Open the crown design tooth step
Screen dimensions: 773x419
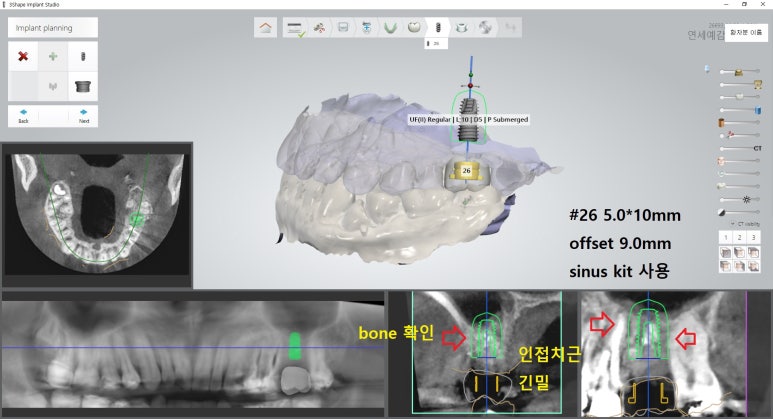pyautogui.click(x=413, y=27)
